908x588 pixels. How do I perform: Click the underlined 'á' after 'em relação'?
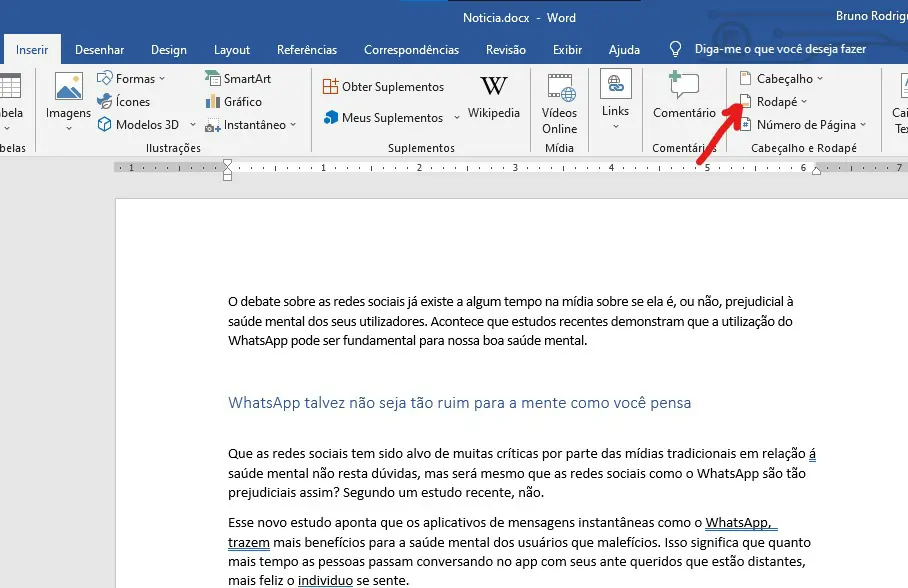click(x=812, y=454)
